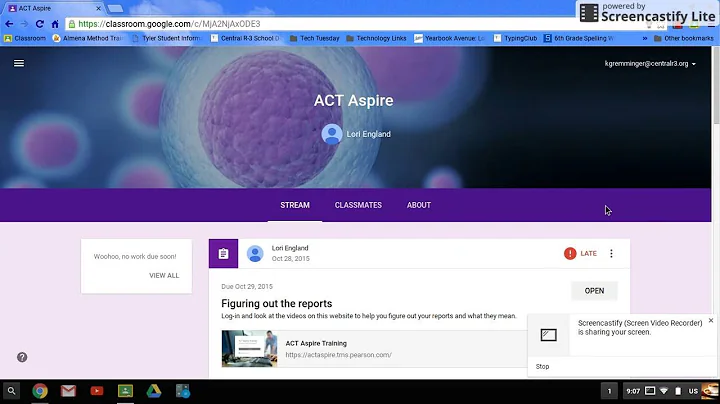This screenshot has width=720, height=404.
Task: Switch to the CLASSMATES tab
Action: [x=358, y=205]
